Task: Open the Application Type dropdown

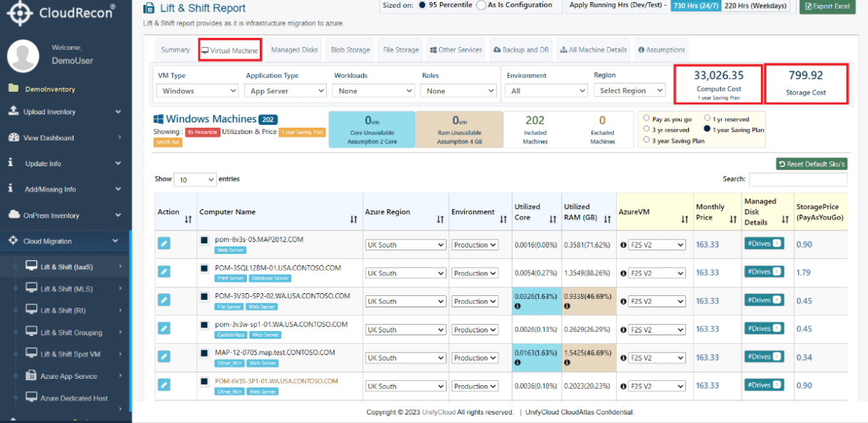Action: (286, 91)
